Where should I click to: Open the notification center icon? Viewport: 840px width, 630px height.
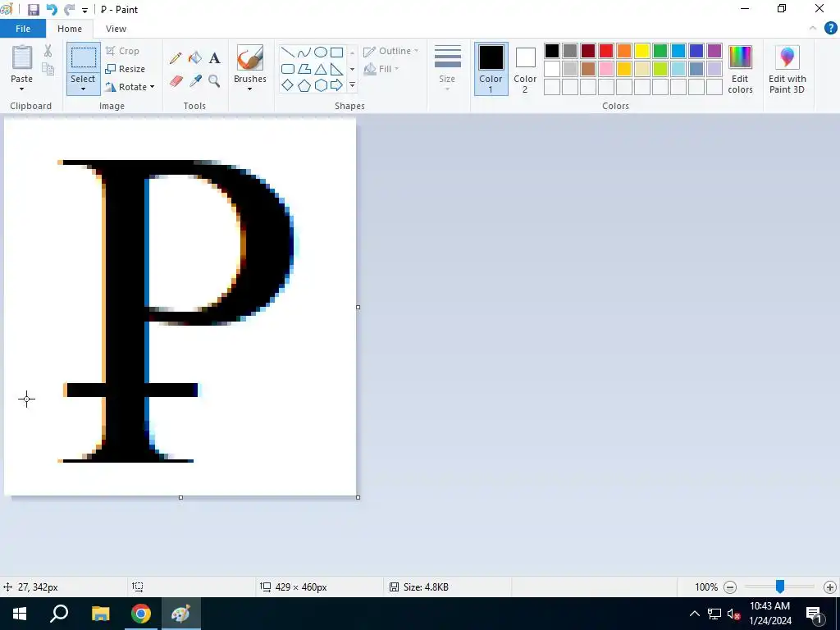tap(814, 614)
